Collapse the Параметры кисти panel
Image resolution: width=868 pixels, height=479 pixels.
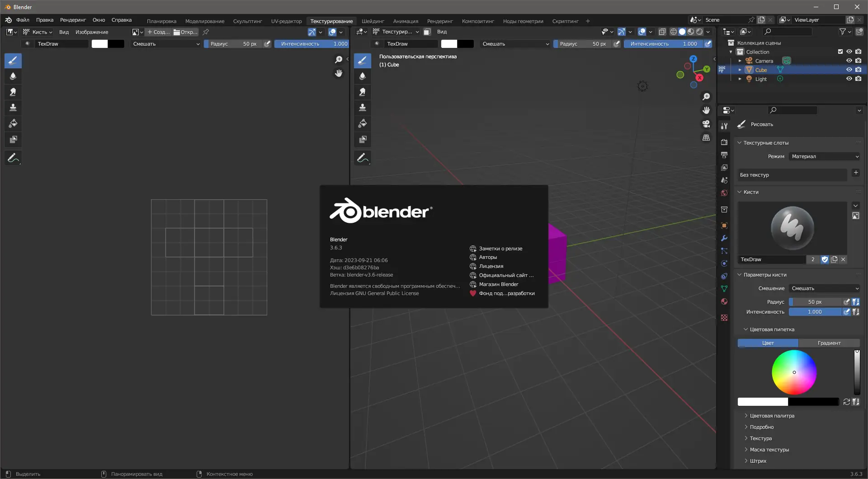coord(740,275)
